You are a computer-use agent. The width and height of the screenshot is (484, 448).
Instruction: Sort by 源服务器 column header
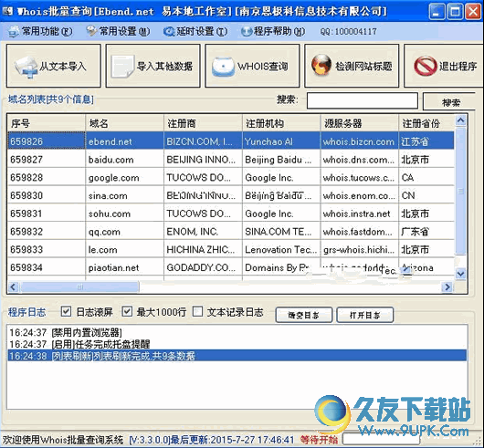click(360, 124)
